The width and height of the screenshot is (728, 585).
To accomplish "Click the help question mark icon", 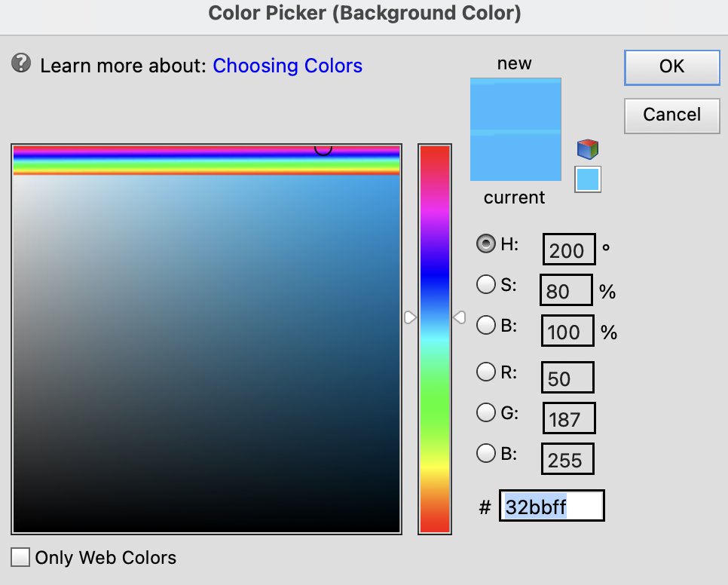I will tap(21, 64).
